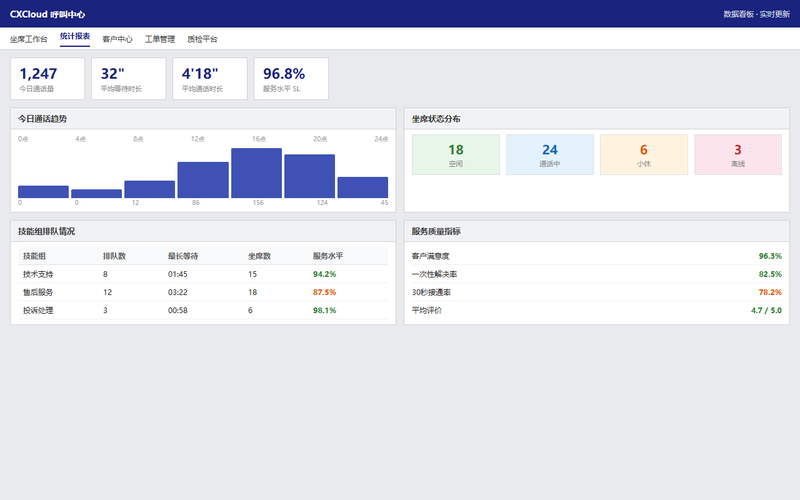Switch to the 客户中心 tab
This screenshot has width=800, height=500.
[117, 39]
